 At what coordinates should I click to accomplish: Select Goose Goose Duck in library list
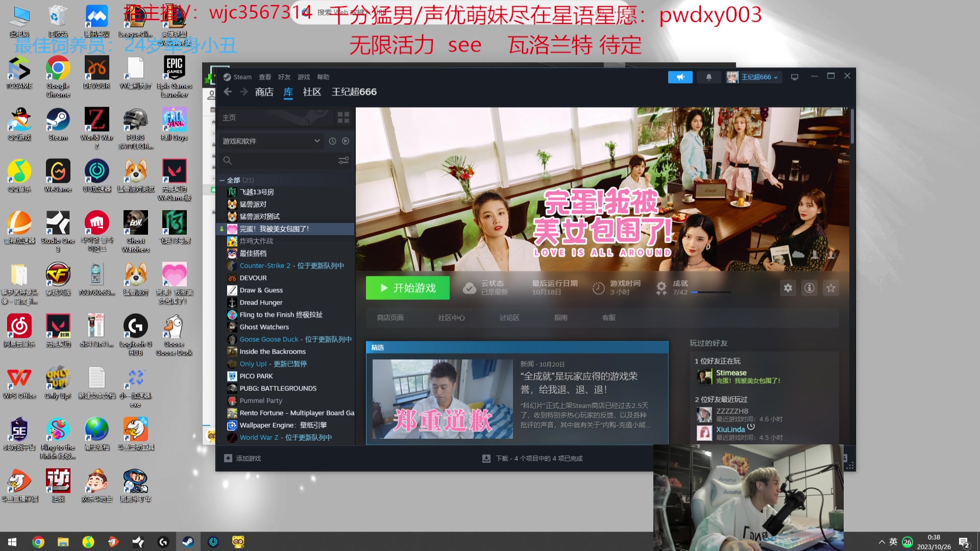coord(286,339)
